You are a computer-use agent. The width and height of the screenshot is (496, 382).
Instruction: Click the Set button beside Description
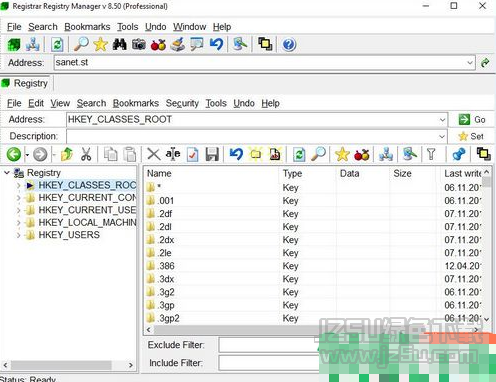(x=471, y=136)
